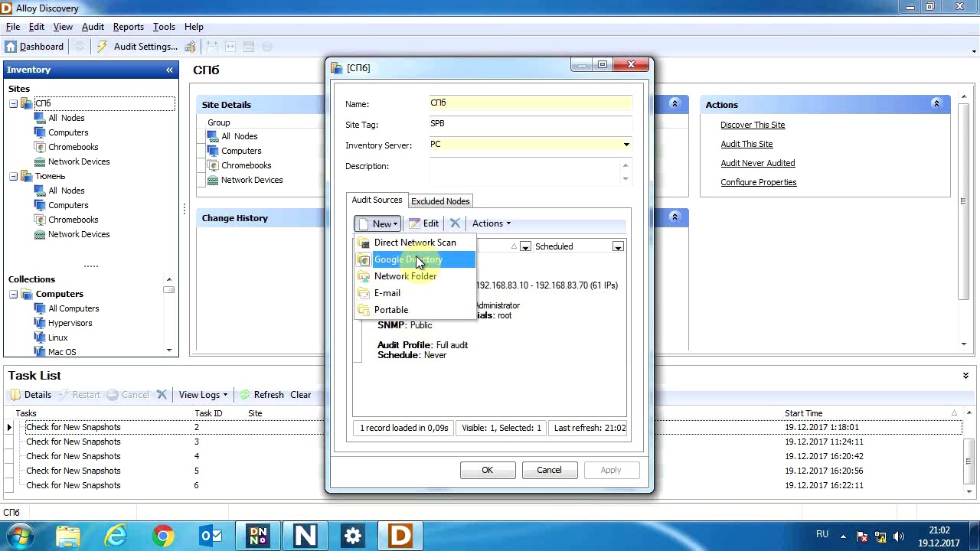Open File Explorer from the taskbar
The width and height of the screenshot is (980, 551).
tap(68, 535)
